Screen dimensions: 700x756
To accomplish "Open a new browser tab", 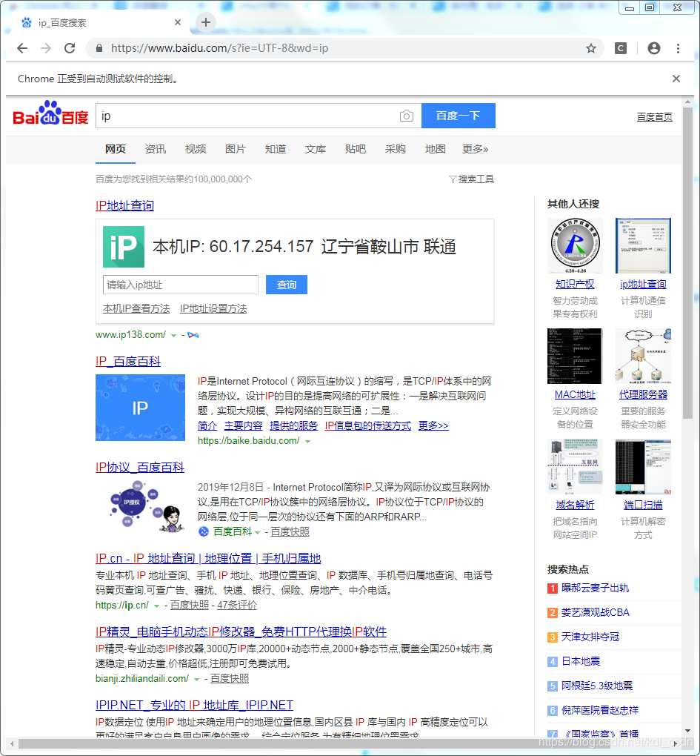I will [x=206, y=22].
